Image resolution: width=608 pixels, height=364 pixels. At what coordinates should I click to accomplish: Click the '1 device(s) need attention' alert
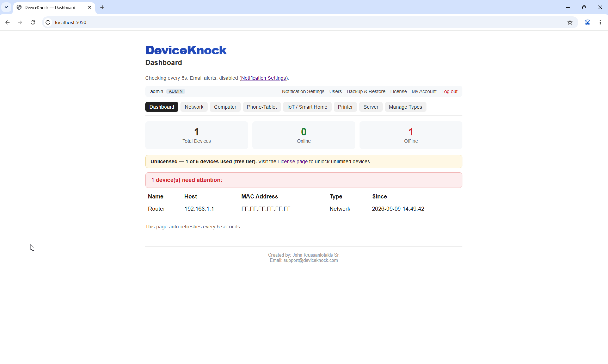pyautogui.click(x=304, y=180)
